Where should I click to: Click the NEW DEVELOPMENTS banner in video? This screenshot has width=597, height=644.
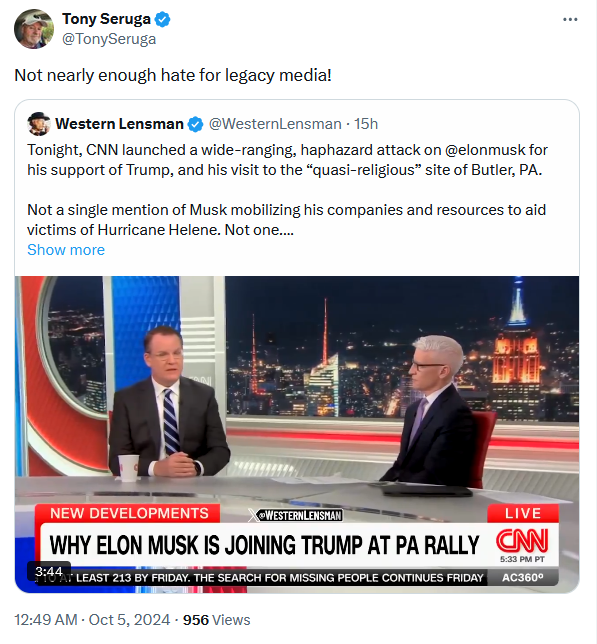pos(129,513)
